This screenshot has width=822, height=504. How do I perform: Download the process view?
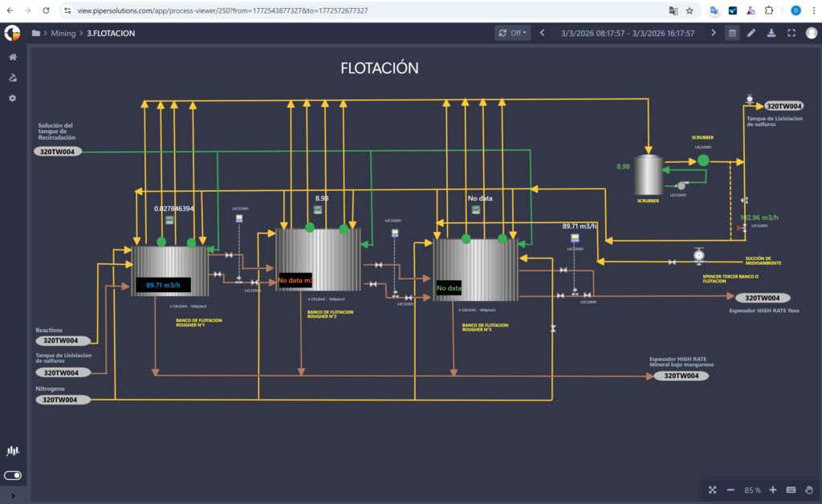(x=771, y=33)
